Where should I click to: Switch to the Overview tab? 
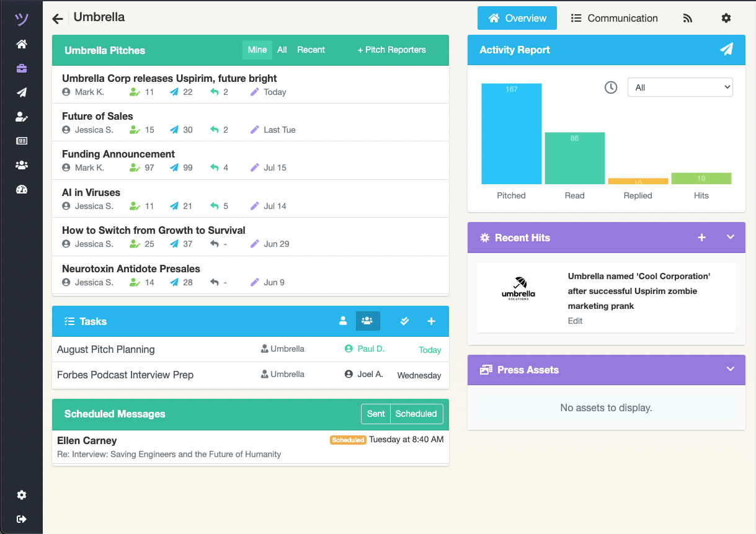tap(517, 18)
